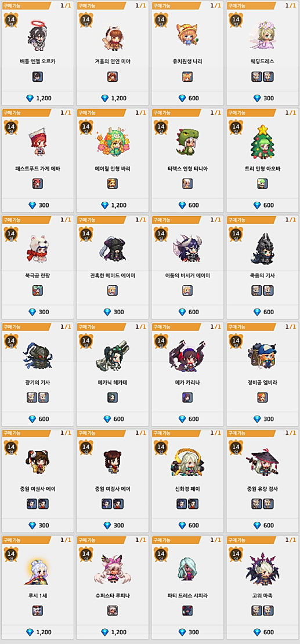The height and width of the screenshot is (644, 300).
Task: Click the first hero portrait under 죽음의 기사
Action: click(257, 290)
